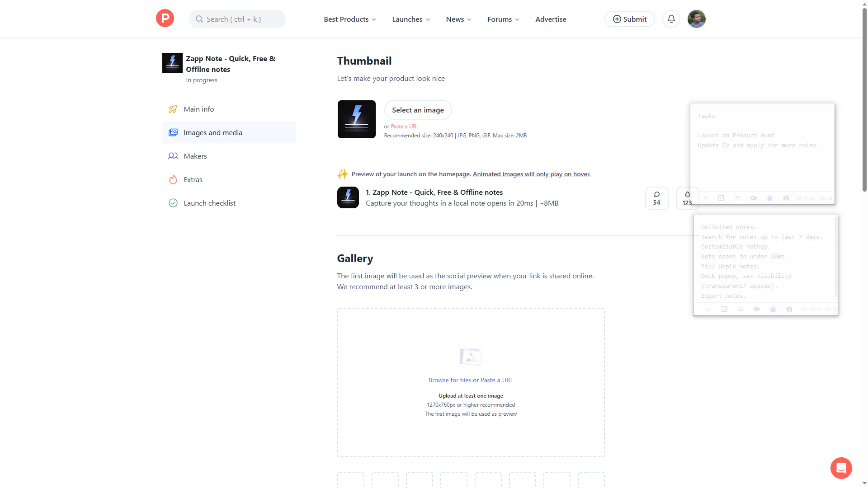This screenshot has height=488, width=868.
Task: Click 'Update CV and apply for more roles' text
Action: tap(757, 145)
